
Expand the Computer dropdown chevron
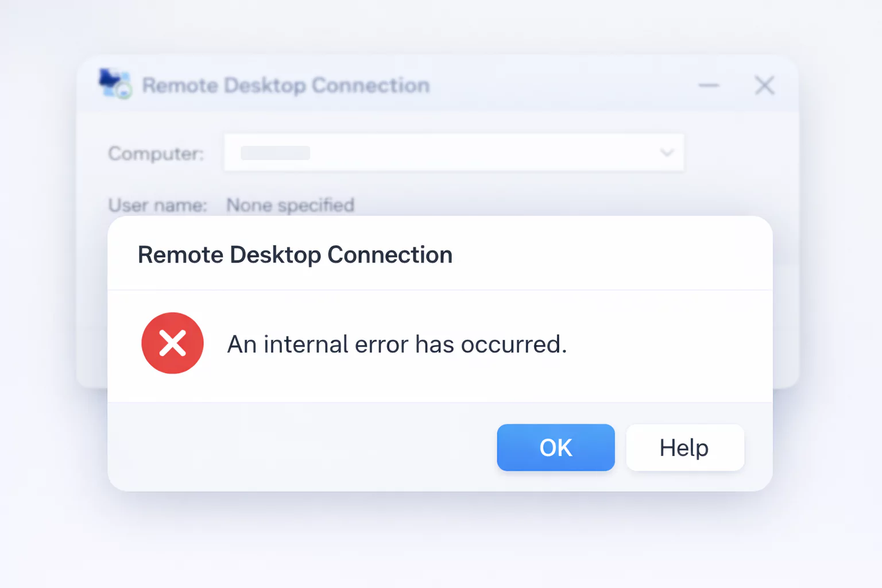click(667, 153)
